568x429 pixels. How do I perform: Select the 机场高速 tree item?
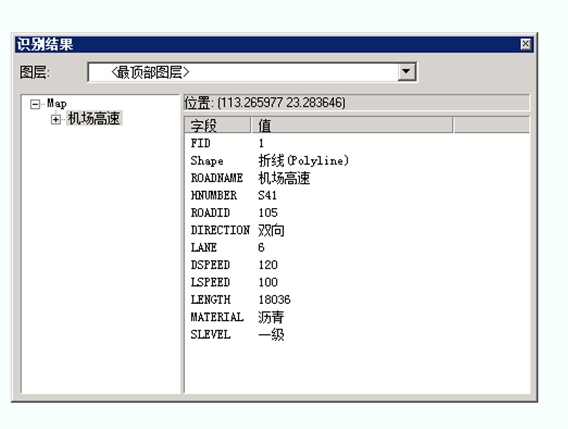point(94,118)
